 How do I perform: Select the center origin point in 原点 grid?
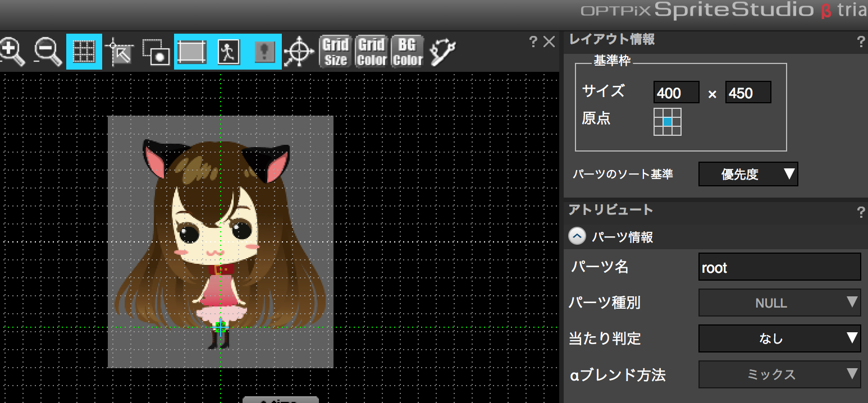[x=668, y=122]
